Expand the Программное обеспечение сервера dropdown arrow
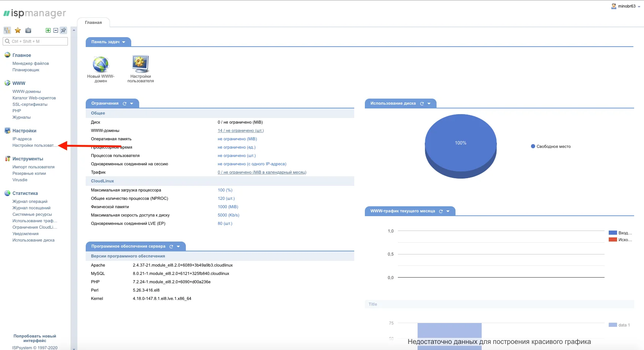The height and width of the screenshot is (350, 644). click(178, 246)
